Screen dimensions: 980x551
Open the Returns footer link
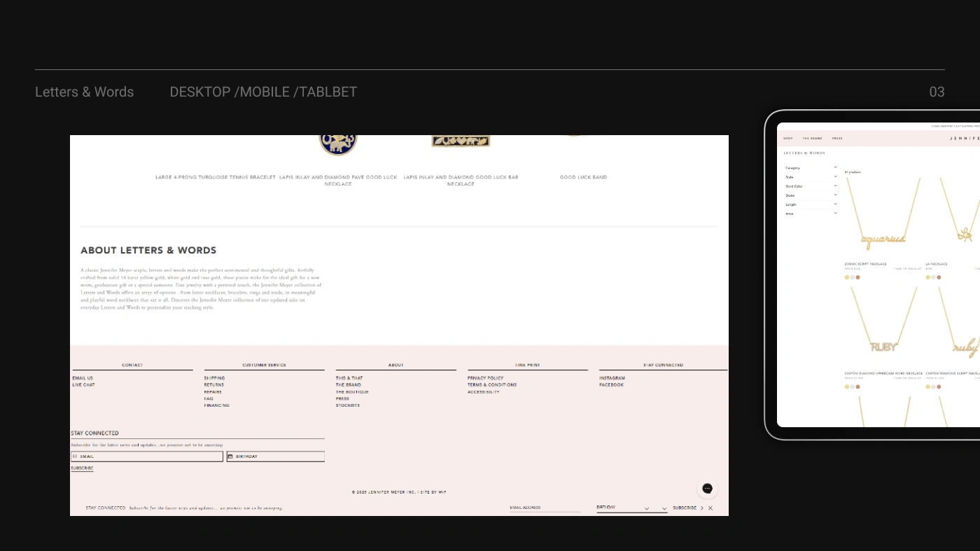coord(214,385)
